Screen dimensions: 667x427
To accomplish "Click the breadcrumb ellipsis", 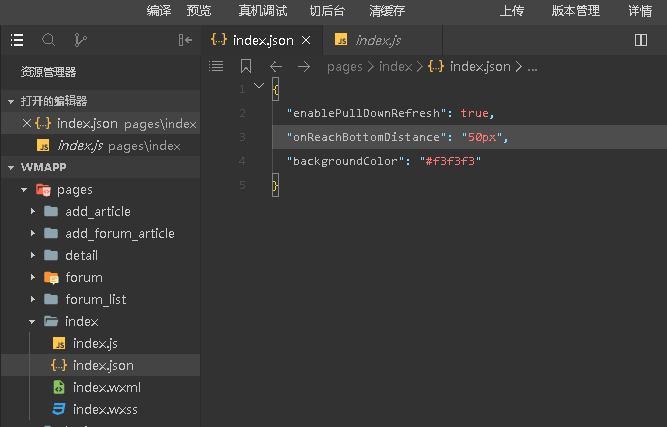I will 532,67.
